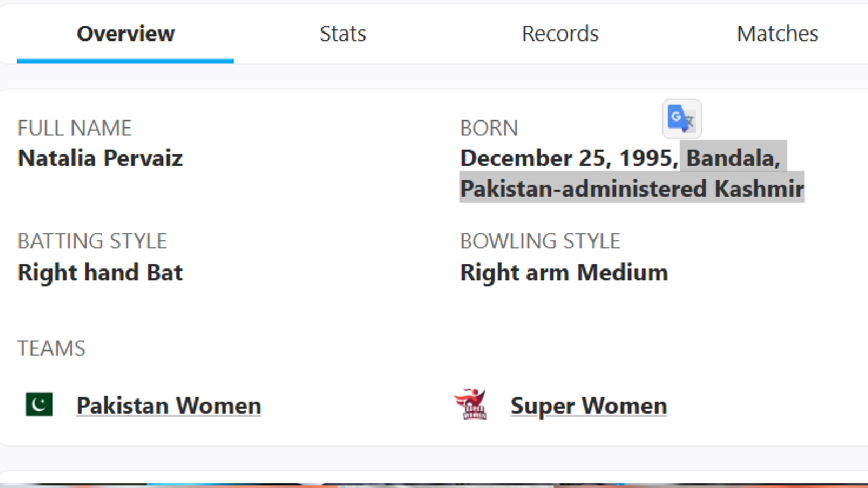The height and width of the screenshot is (488, 868).
Task: Click the TEAMS section heading
Action: coord(52,348)
